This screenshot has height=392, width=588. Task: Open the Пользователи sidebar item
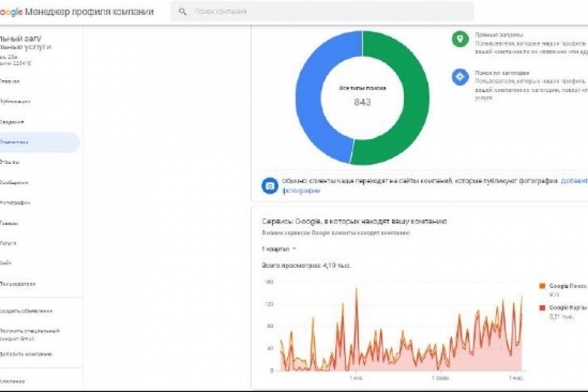point(18,284)
